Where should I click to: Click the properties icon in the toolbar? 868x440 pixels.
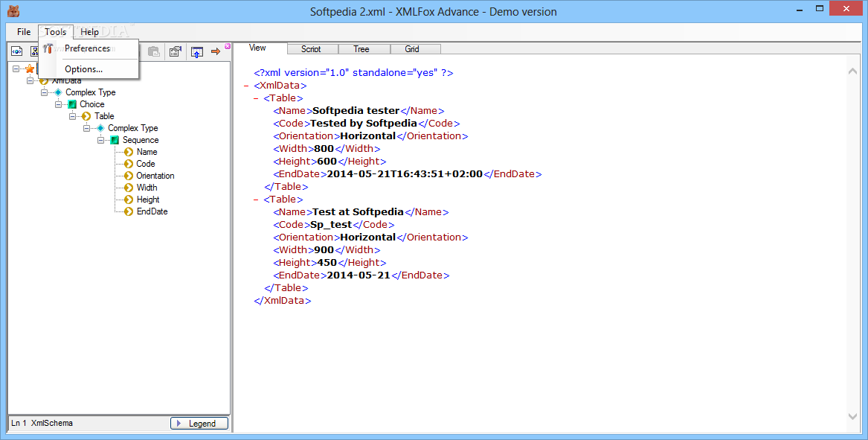176,51
